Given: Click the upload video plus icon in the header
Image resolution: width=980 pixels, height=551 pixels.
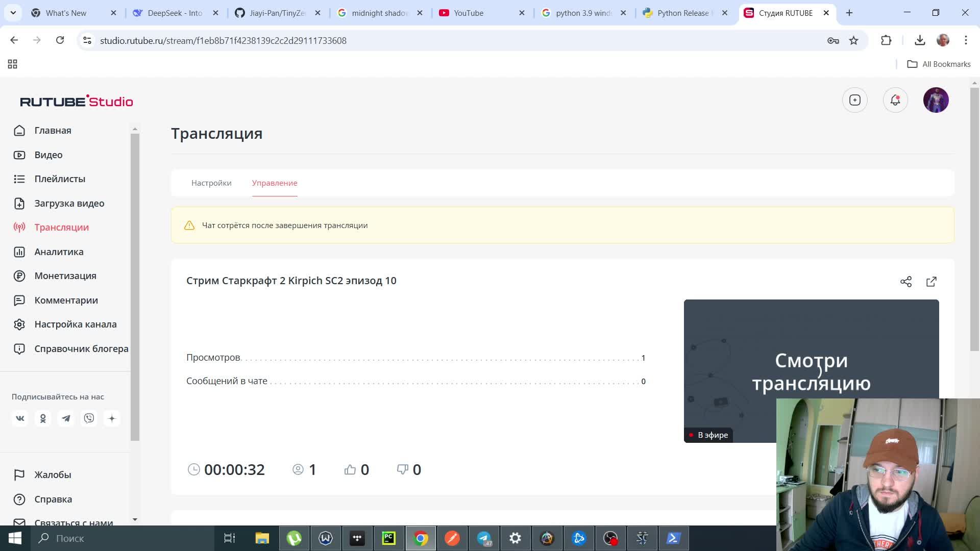Looking at the screenshot, I should (x=855, y=100).
